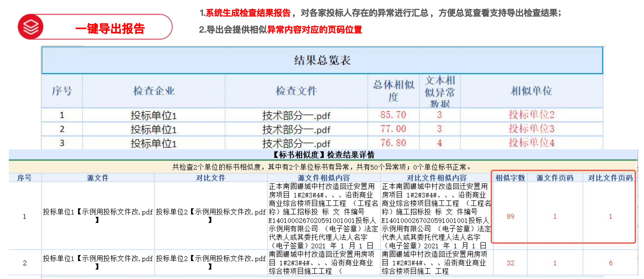Click the 对比文件相似内容 column header
This screenshot has width=644, height=279.
[x=437, y=178]
